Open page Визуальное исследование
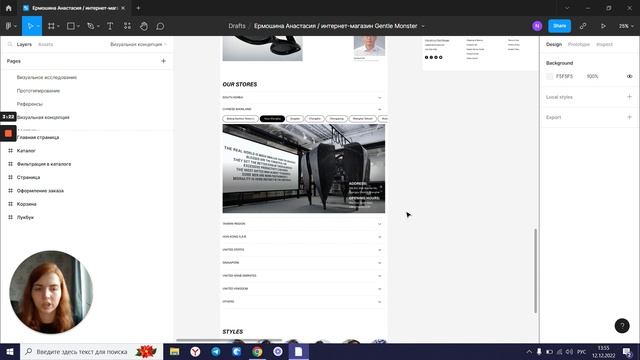640x360 pixels. pos(47,77)
